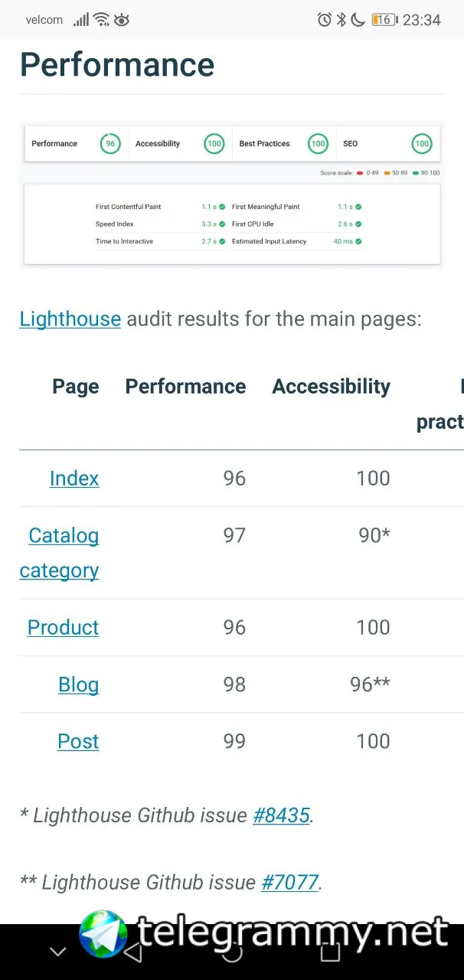Open the Blog page link
The width and height of the screenshot is (464, 980).
79,684
